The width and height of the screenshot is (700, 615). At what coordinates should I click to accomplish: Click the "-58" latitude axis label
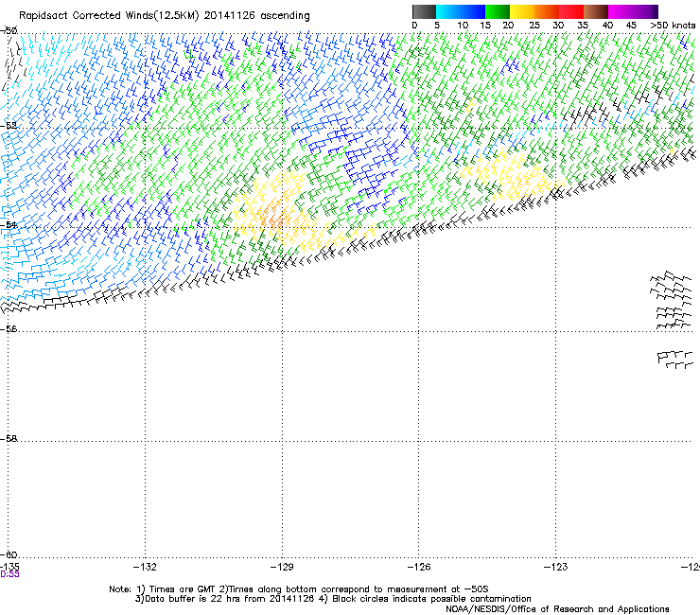click(9, 439)
